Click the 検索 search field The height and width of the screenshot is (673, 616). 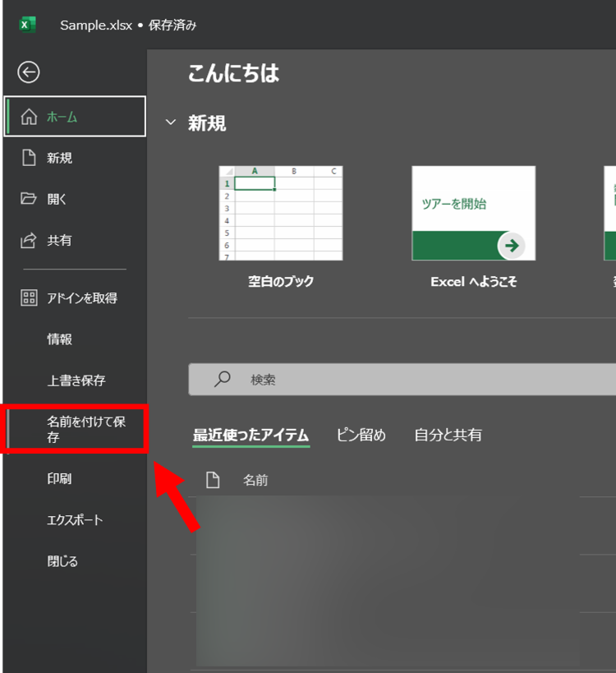click(402, 380)
